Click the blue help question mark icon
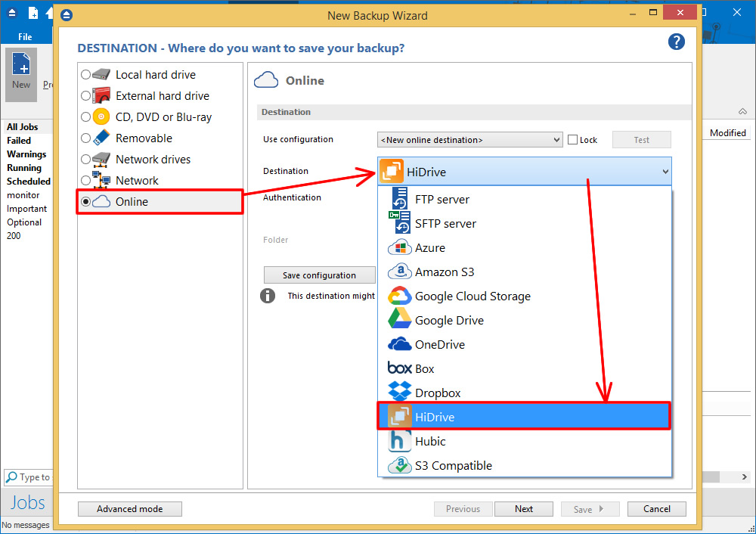756x534 pixels. pyautogui.click(x=676, y=42)
